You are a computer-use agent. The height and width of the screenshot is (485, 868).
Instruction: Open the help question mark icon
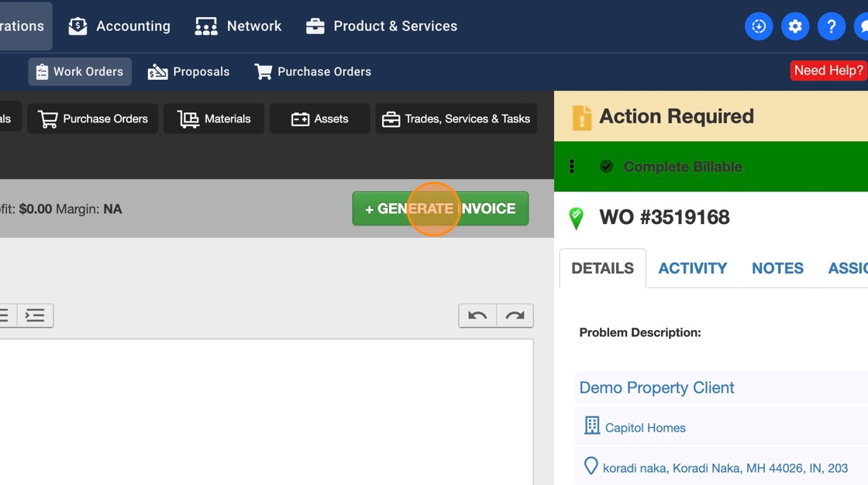832,26
